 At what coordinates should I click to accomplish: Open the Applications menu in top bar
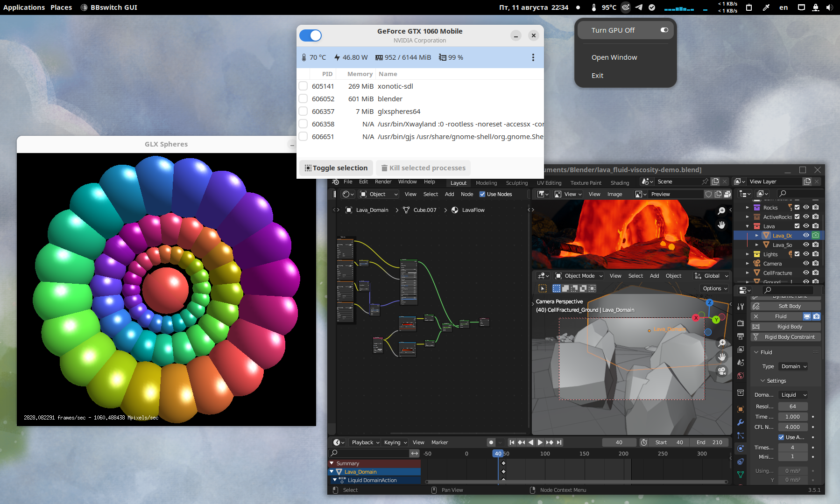click(x=24, y=7)
